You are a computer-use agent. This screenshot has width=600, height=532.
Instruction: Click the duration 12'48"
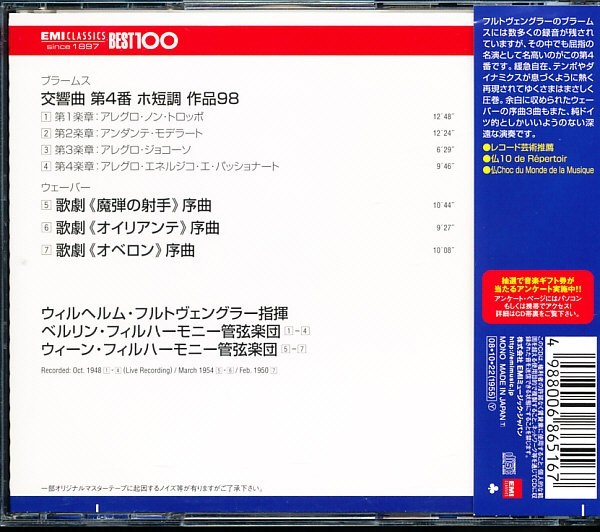(443, 116)
